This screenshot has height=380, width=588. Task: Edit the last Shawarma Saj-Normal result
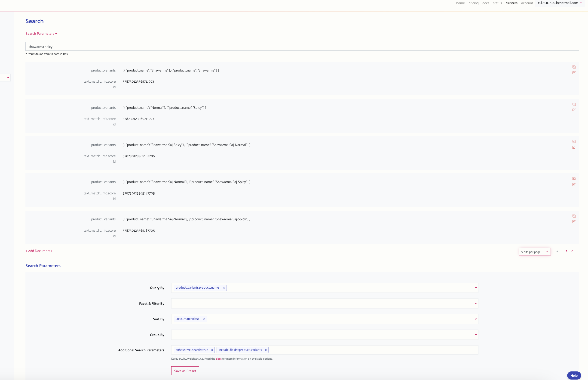[x=574, y=221]
